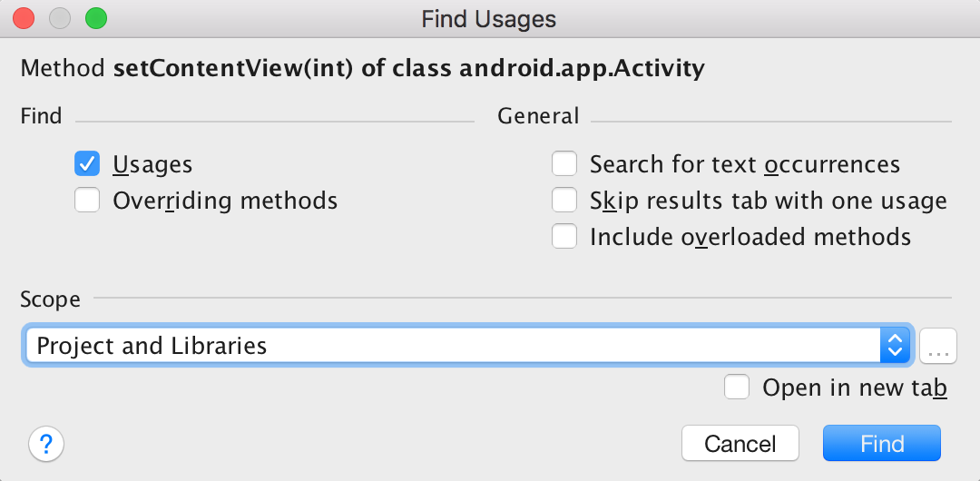
Task: Open the Project and Libraries scope dropdown
Action: tap(454, 346)
